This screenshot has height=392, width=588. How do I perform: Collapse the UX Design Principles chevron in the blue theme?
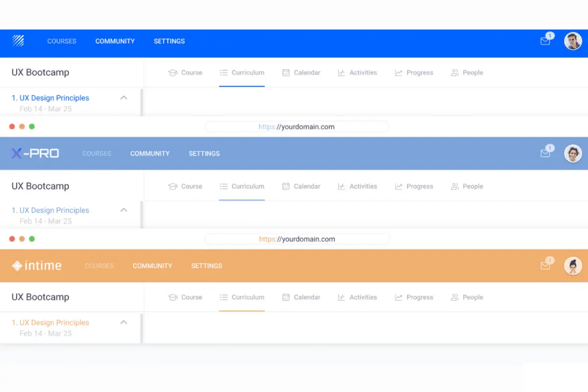click(124, 98)
